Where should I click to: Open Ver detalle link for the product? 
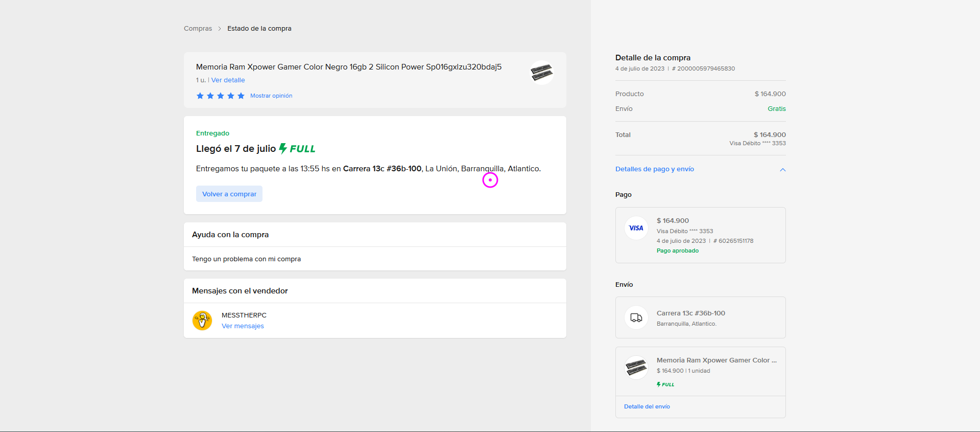point(228,80)
